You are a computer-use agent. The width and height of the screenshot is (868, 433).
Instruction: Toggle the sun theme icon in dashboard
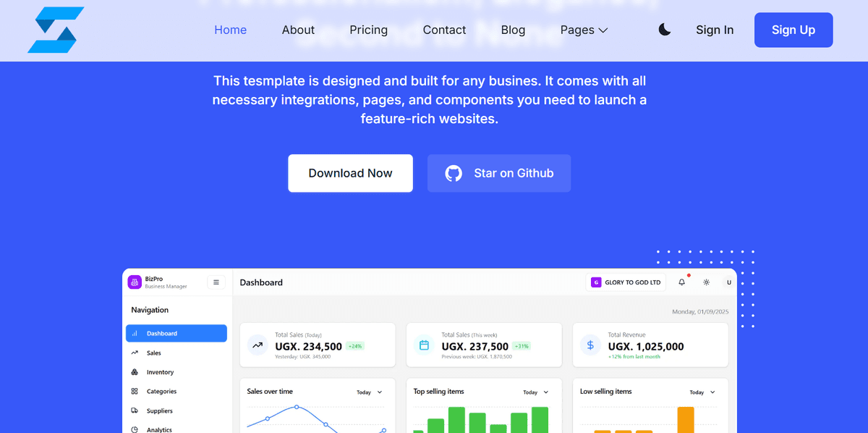706,282
